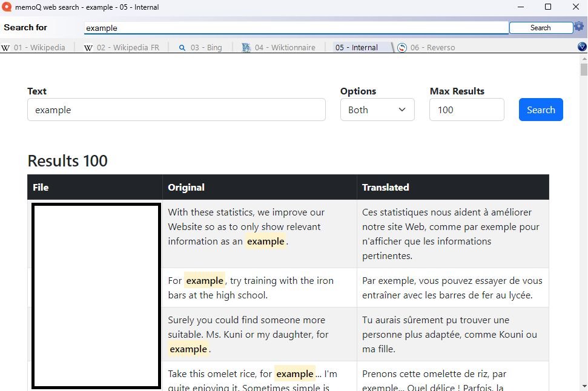Click the highlighted word example in the first result

coord(265,241)
